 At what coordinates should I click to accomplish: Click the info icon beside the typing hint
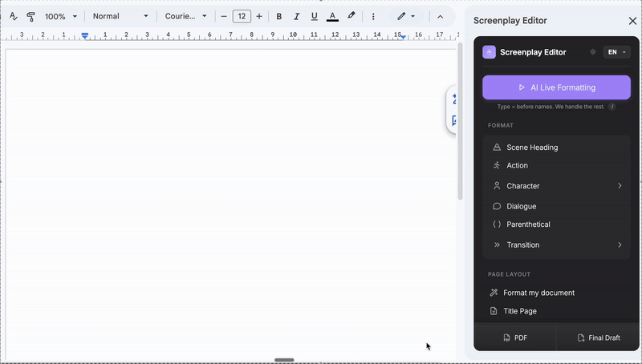point(612,107)
